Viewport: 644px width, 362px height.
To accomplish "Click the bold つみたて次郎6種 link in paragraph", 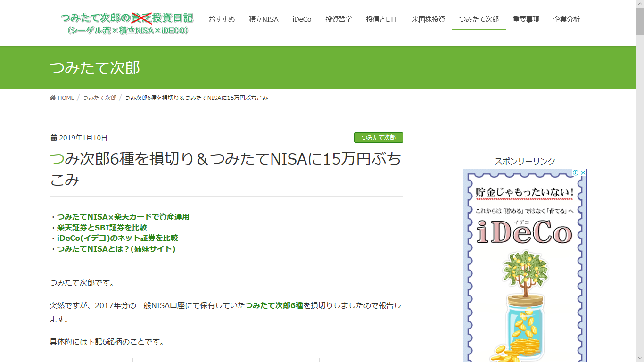I will pos(274,305).
